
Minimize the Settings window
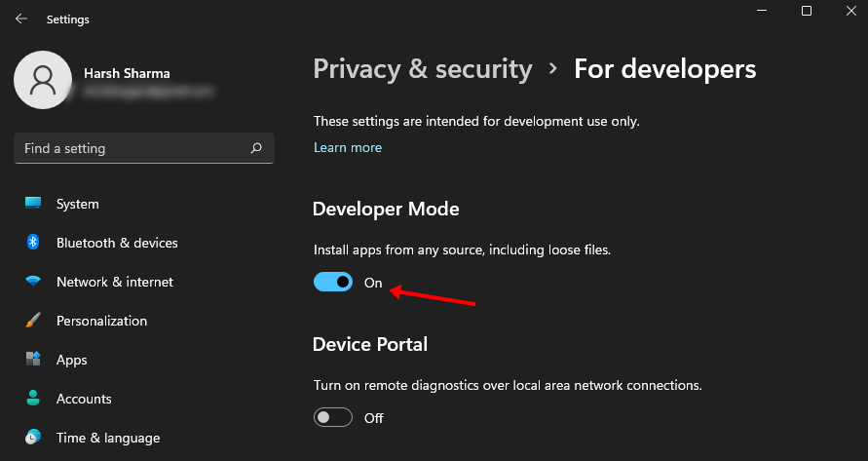coord(761,12)
